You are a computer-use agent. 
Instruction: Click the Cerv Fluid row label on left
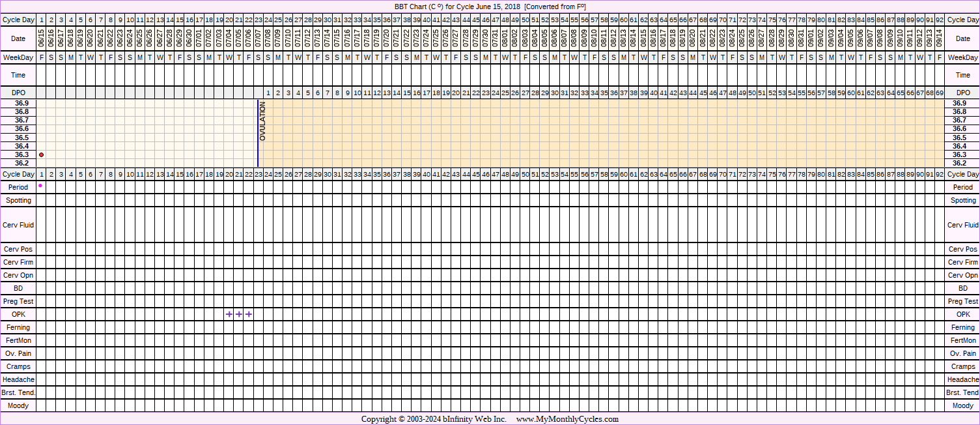pyautogui.click(x=18, y=225)
